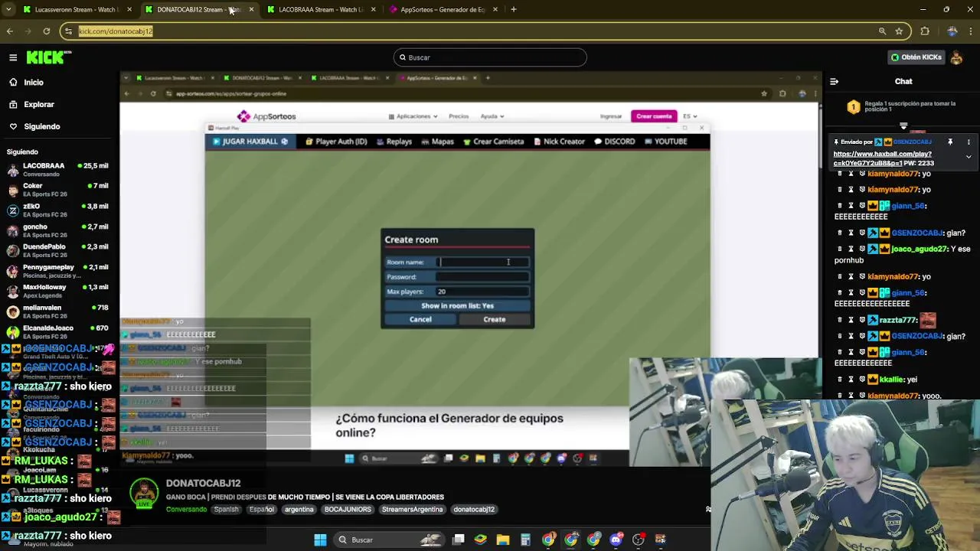Expand the gift leaderboard down arrow
Viewport: 980px width, 551px height.
coord(903,126)
